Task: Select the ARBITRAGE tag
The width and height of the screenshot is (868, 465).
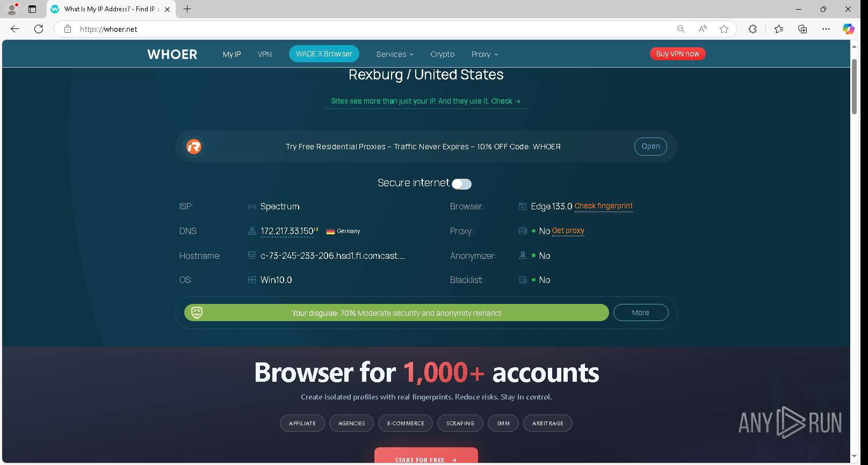Action: pos(548,423)
